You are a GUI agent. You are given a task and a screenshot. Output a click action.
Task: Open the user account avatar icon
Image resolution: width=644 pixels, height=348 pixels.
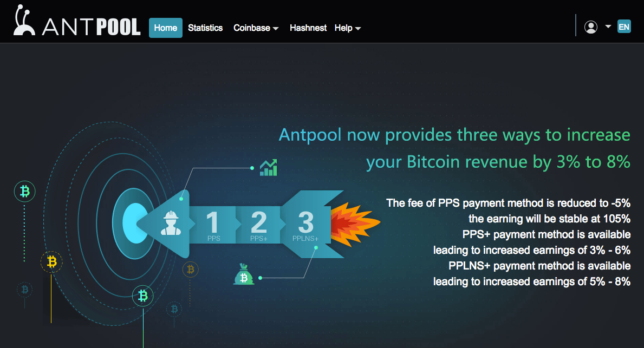click(x=590, y=27)
